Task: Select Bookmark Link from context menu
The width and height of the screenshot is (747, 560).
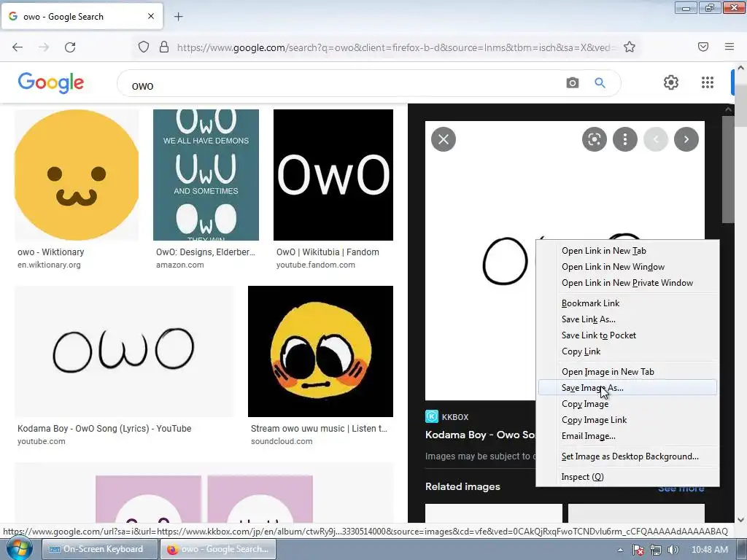Action: [x=627, y=303]
